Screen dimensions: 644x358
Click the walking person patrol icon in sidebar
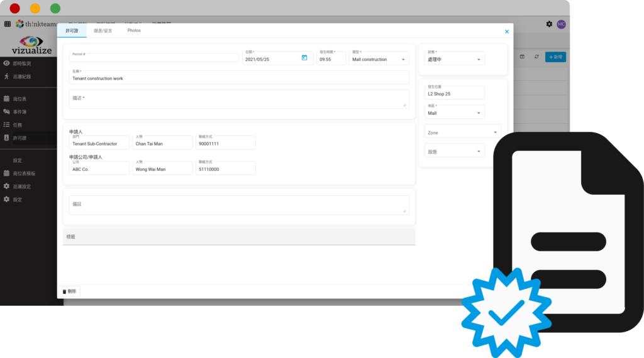coord(6,77)
